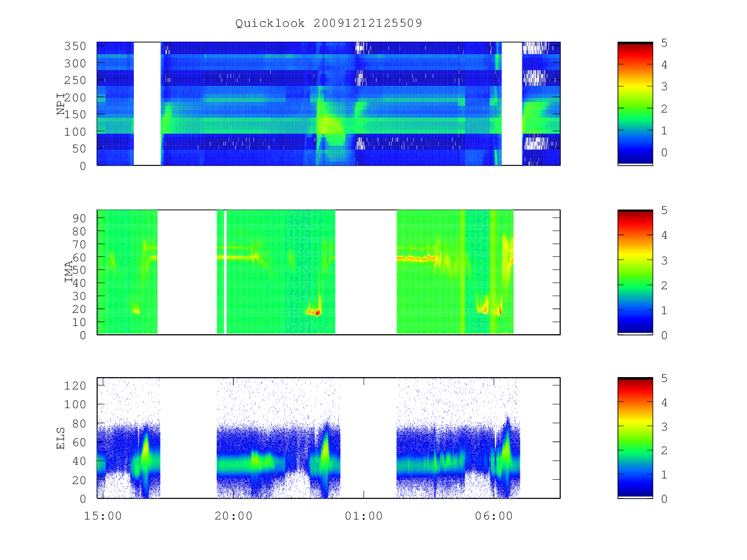This screenshot has height=560, width=747.
Task: Click the 300 tick on NPI axis
Action: coord(75,63)
